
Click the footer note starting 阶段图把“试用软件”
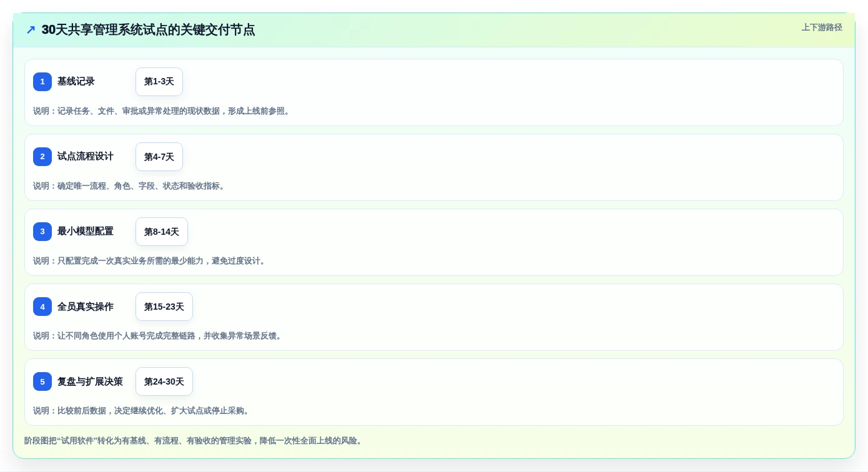pos(194,441)
